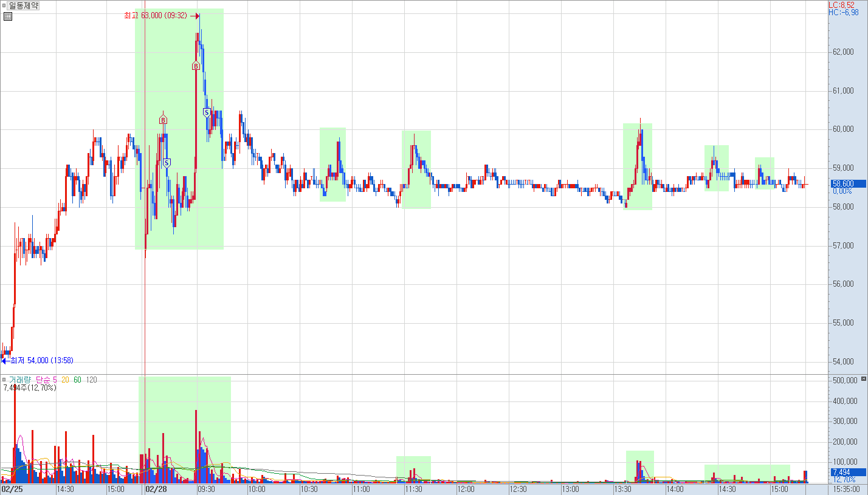Click the 최저 54,000 (13:58) low label
The height and width of the screenshot is (495, 868).
42,360
